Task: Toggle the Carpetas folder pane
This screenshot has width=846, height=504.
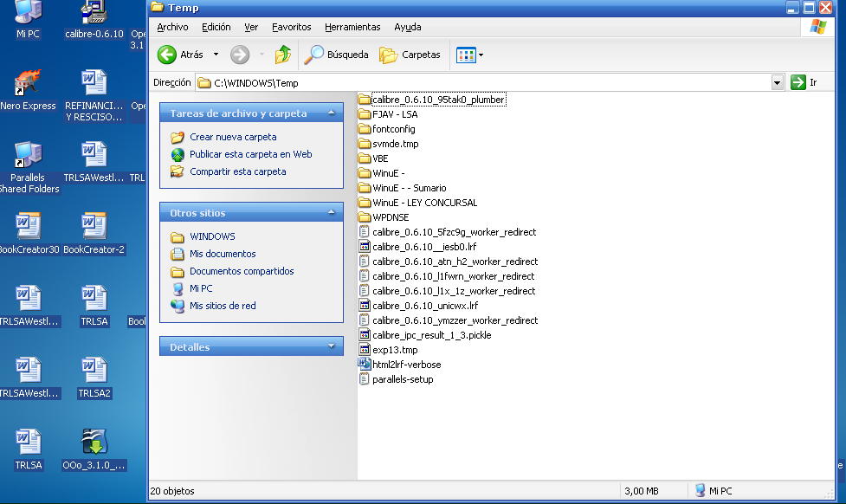Action: point(410,55)
